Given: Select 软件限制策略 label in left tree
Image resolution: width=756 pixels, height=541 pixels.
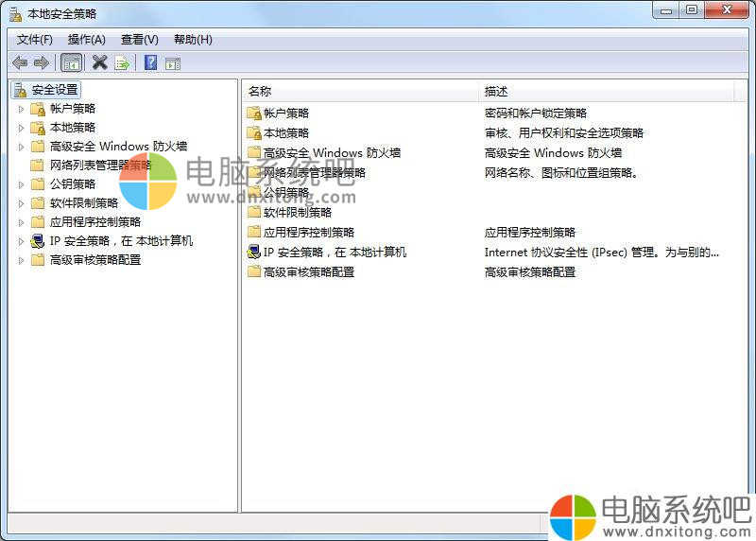Looking at the screenshot, I should pos(84,202).
